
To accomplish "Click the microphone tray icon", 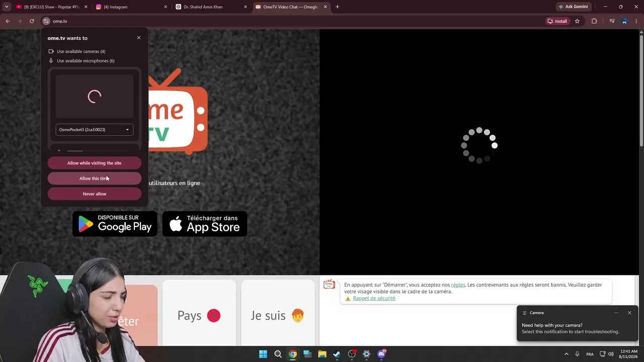I will [x=577, y=354].
